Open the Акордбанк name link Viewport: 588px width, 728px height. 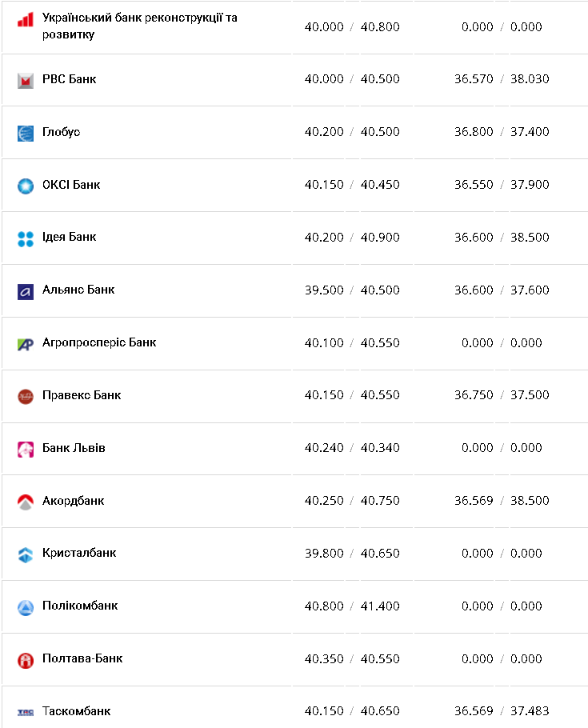[73, 501]
